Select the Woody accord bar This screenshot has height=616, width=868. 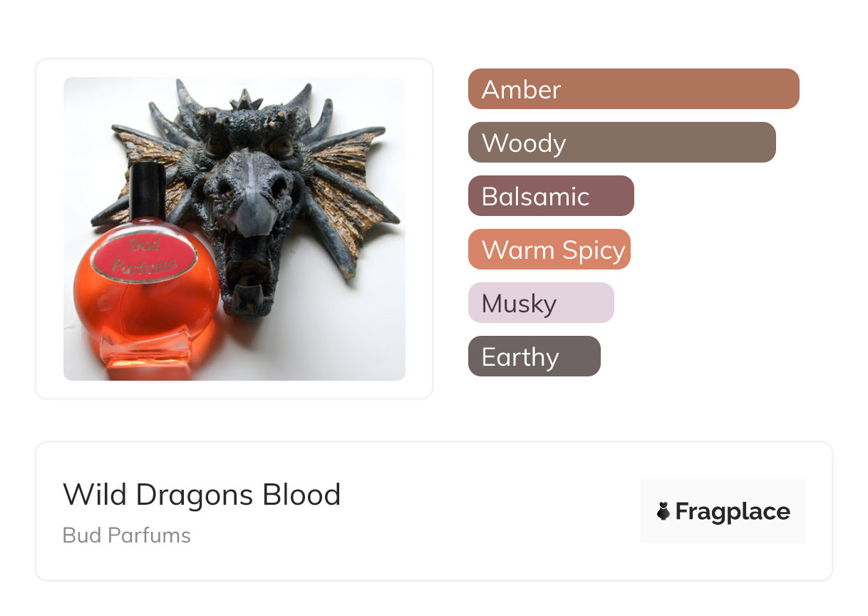click(621, 143)
